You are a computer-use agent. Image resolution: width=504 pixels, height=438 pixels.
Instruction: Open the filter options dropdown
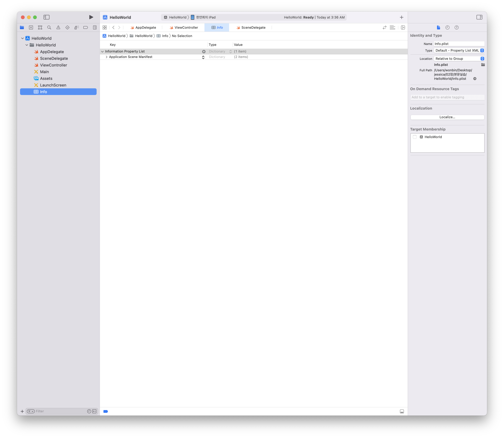31,411
